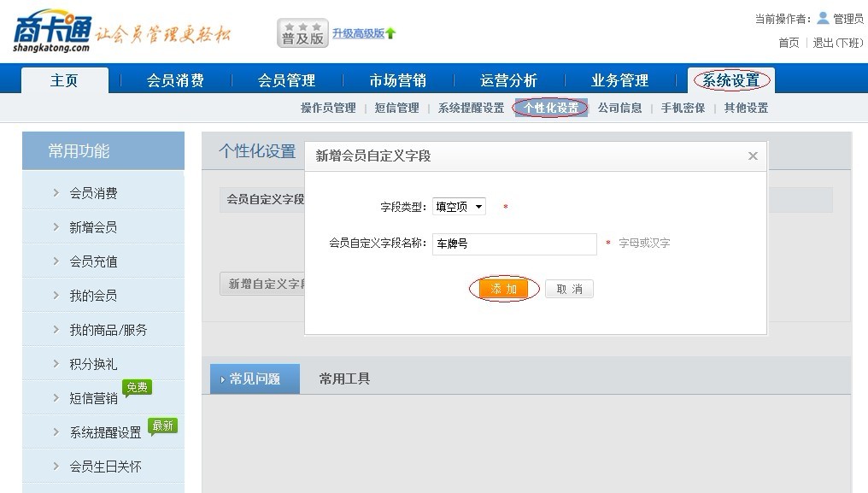Switch to the 常用工具 tab

tap(344, 379)
